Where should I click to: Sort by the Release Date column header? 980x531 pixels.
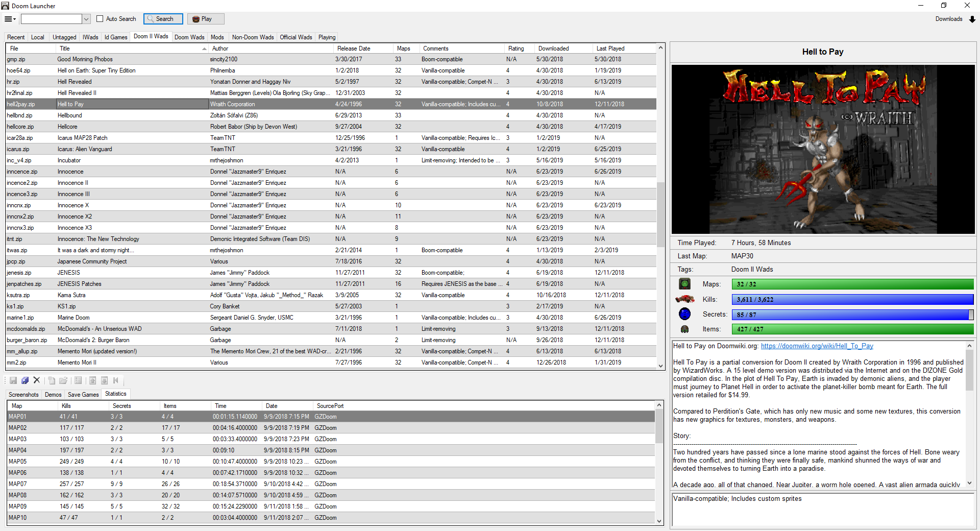pos(363,49)
